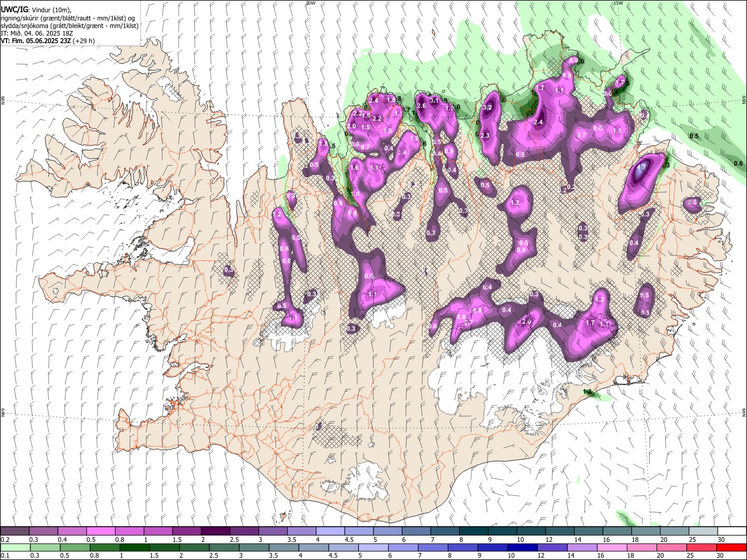Click the 4.7 snowfall value on the map
The image size is (747, 560).
(641, 167)
